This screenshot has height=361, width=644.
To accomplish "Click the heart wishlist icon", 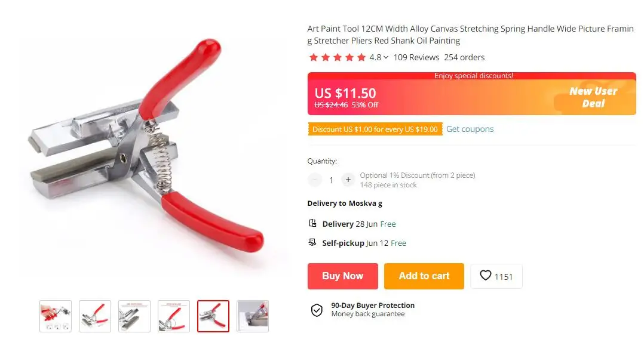I will pos(486,275).
